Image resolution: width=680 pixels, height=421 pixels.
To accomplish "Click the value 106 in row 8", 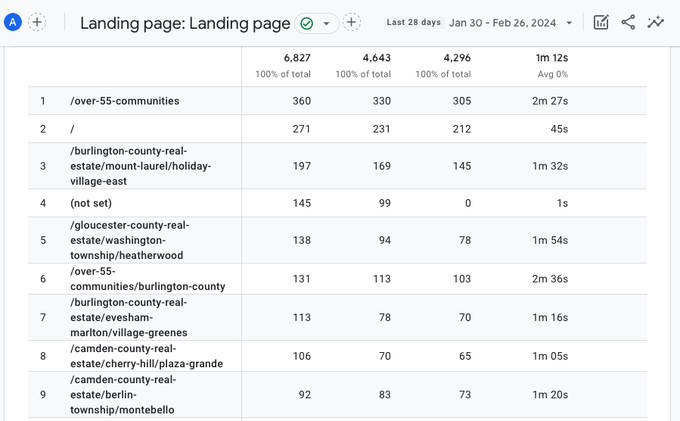I will (x=301, y=356).
